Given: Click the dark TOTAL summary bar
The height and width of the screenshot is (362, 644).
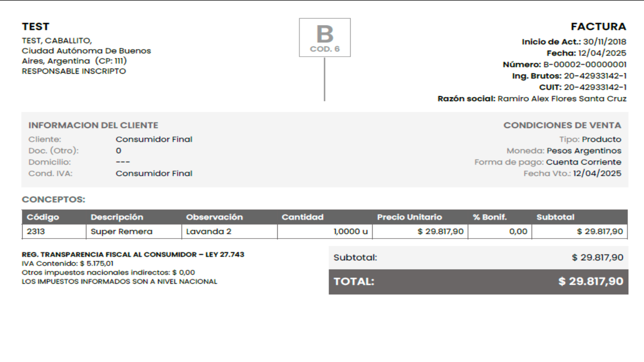Looking at the screenshot, I should (x=478, y=282).
